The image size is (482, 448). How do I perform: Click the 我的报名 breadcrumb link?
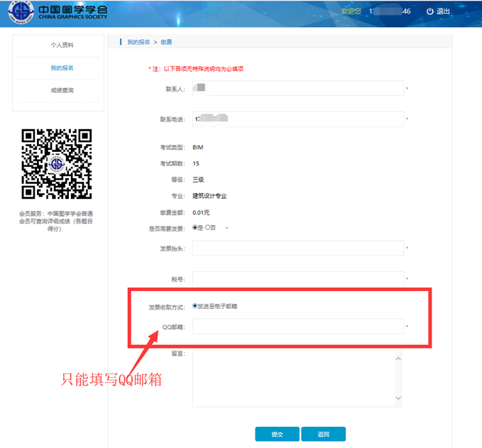click(x=138, y=43)
